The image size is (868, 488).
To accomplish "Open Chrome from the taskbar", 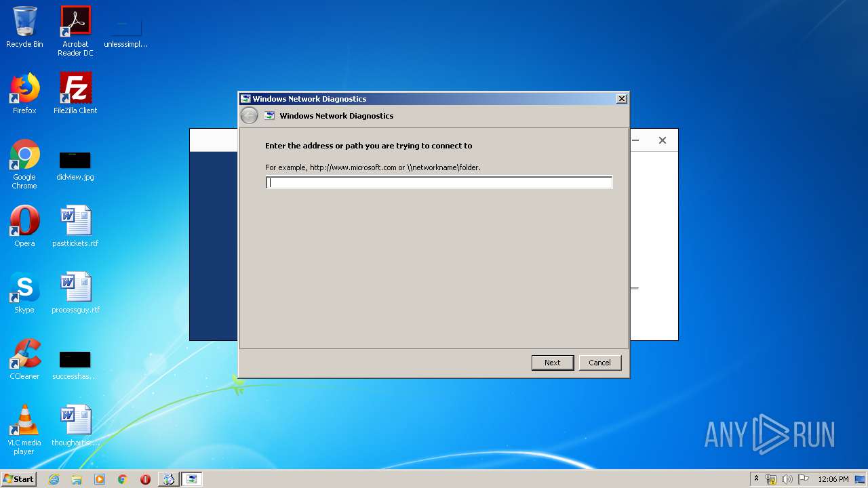I will coord(123,479).
